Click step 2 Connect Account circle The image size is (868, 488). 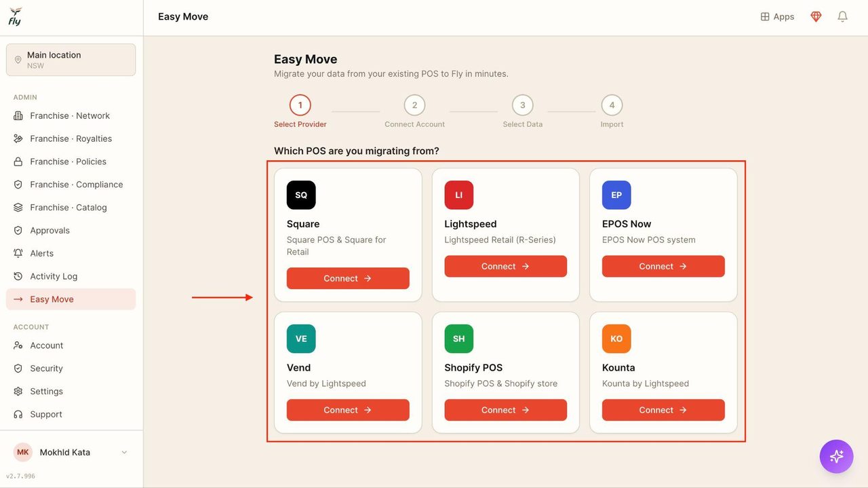coord(414,105)
